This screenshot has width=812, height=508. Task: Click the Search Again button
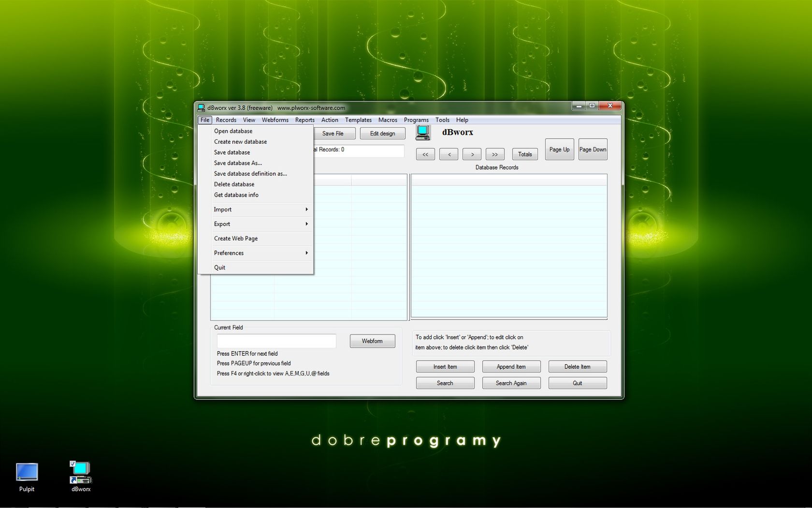[x=511, y=383]
